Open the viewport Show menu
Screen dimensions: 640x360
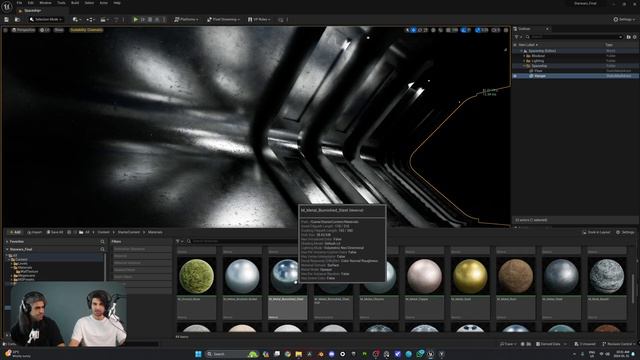59,30
